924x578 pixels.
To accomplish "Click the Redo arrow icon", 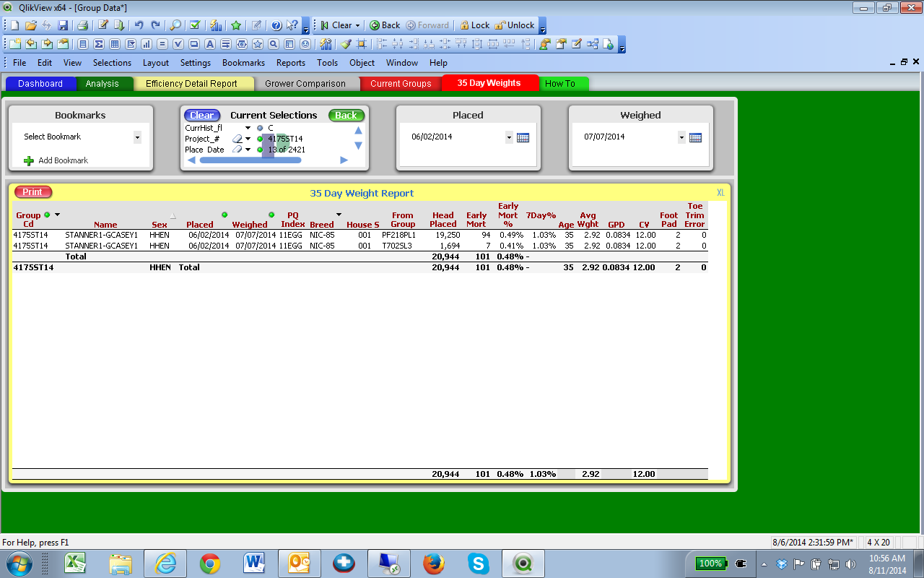I will coord(155,25).
